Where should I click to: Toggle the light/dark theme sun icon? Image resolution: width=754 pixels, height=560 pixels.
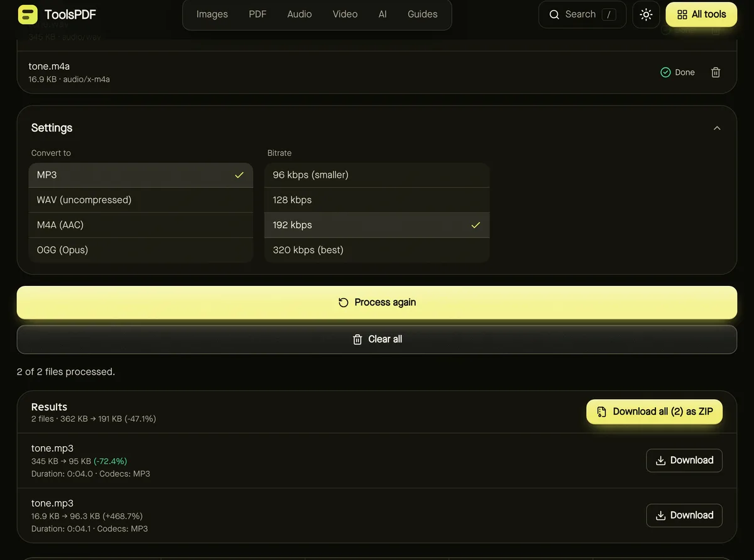(646, 14)
